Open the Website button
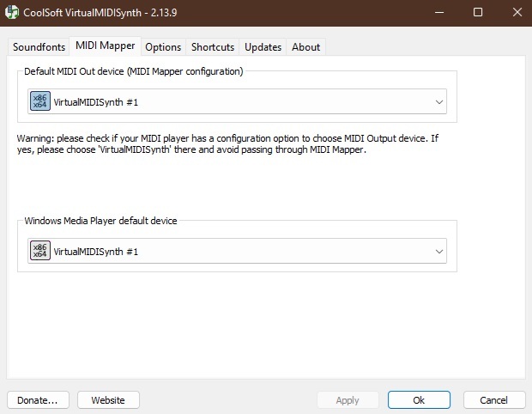Screen dimensions: 532x414 108,400
